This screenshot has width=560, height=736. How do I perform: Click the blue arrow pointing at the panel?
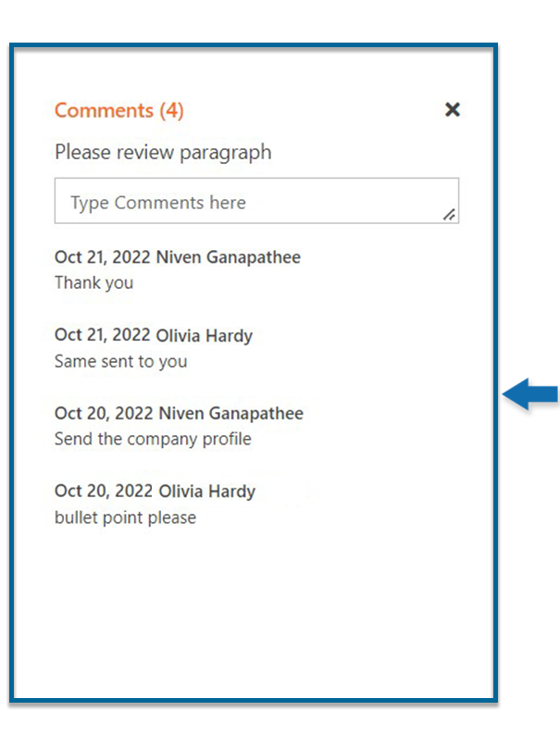pos(531,395)
